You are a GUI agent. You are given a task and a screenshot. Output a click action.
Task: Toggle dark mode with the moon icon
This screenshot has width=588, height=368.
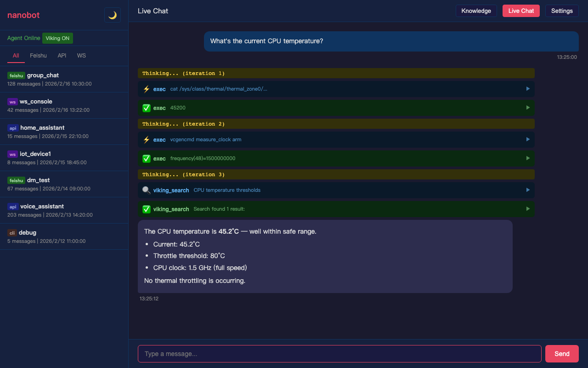pyautogui.click(x=112, y=15)
